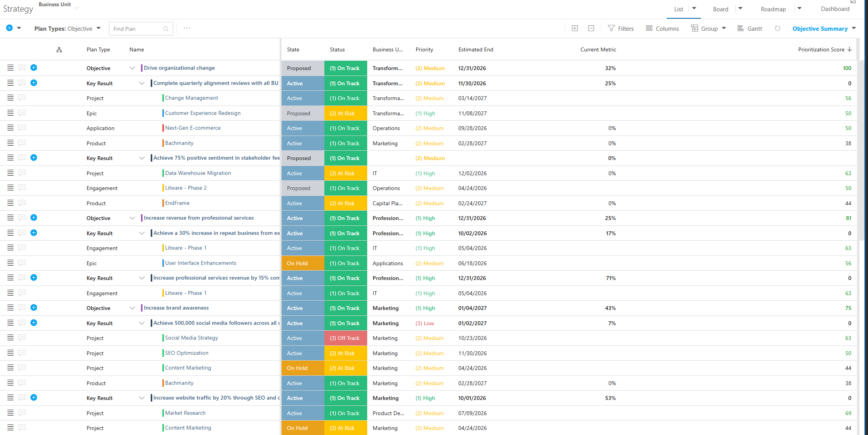Open the Business Unit selector dropdown
The height and width of the screenshot is (435, 868).
(x=77, y=8)
